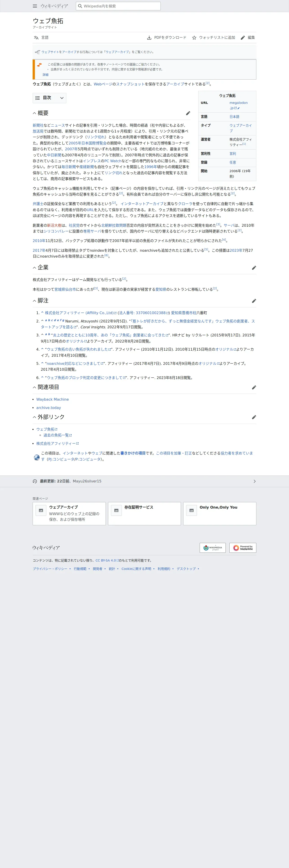Edit the 外部リンク section pencil icon
Image resolution: width=289 pixels, height=868 pixels.
(x=254, y=417)
